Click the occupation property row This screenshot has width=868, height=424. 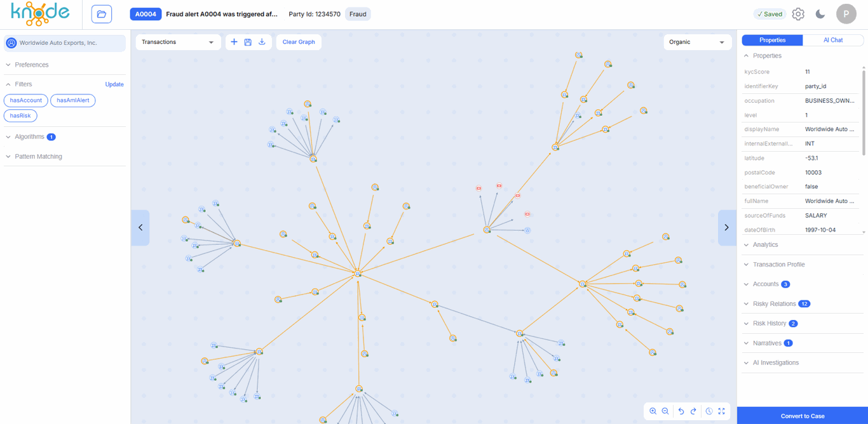(801, 100)
